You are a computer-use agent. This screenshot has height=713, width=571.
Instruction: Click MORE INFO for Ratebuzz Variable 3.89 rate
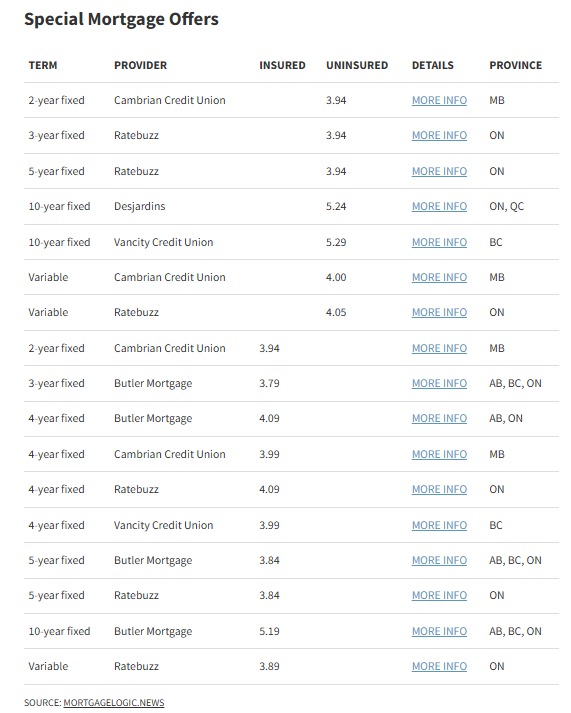pyautogui.click(x=439, y=666)
